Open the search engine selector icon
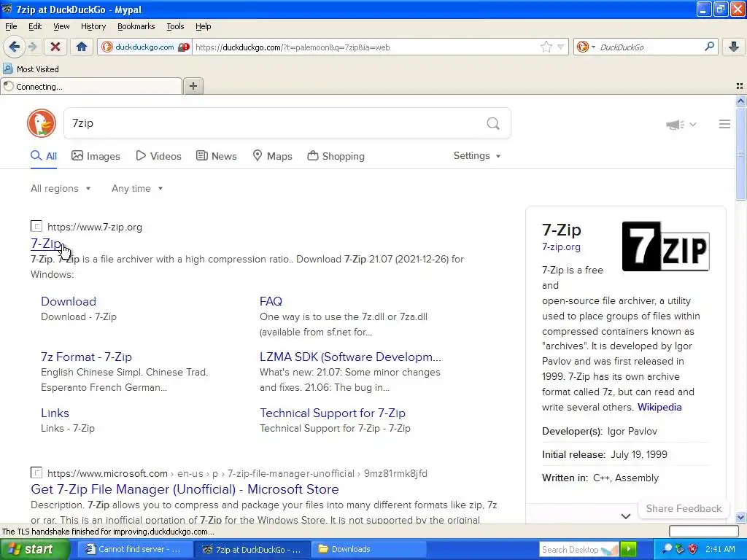Screen dimensions: 747x560 tap(586, 47)
